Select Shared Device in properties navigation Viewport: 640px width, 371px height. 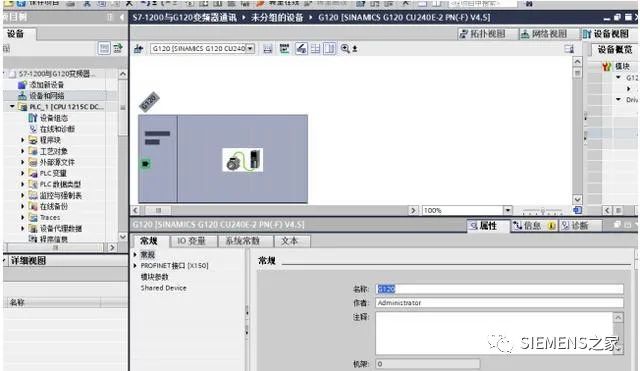pyautogui.click(x=164, y=288)
